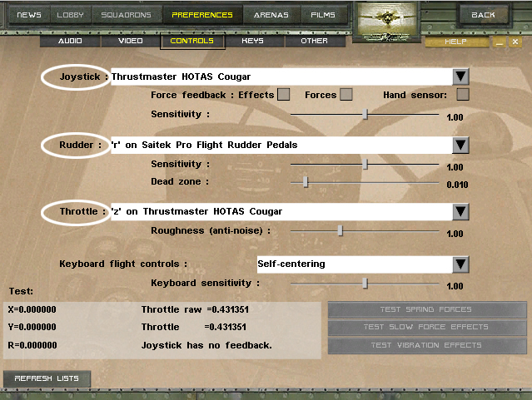Expand the Rudder device dropdown arrow
Viewport: 532px width, 400px height.
(x=460, y=145)
